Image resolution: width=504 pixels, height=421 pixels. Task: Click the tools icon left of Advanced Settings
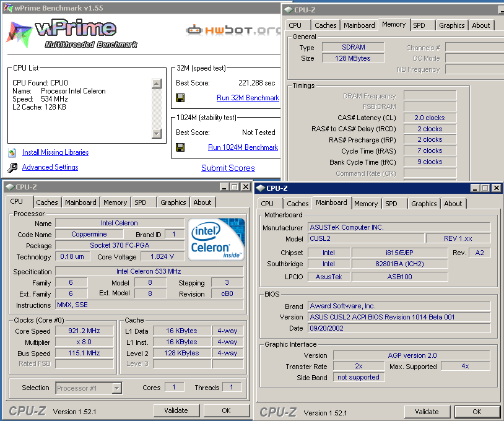coord(12,168)
